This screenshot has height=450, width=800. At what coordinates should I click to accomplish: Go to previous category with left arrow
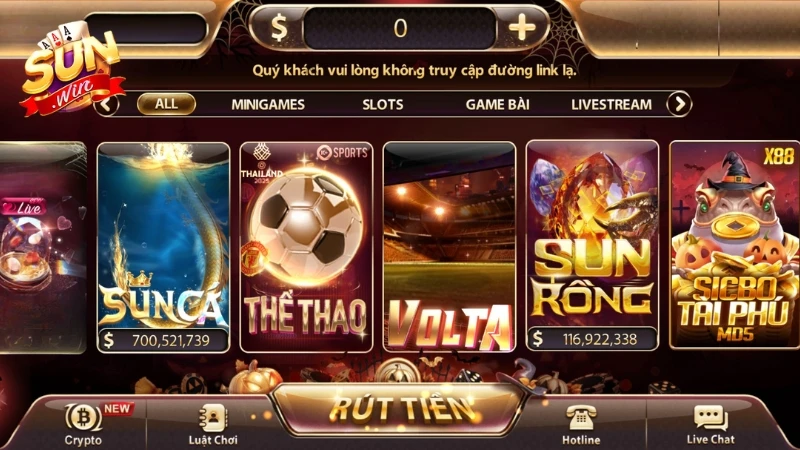pos(107,105)
